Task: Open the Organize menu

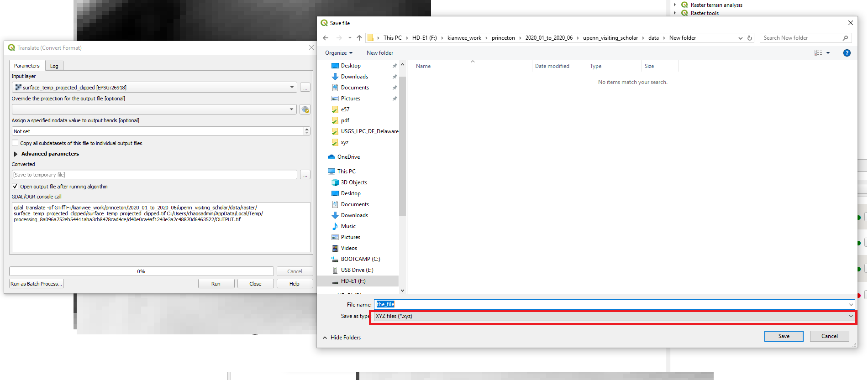Action: pyautogui.click(x=339, y=53)
